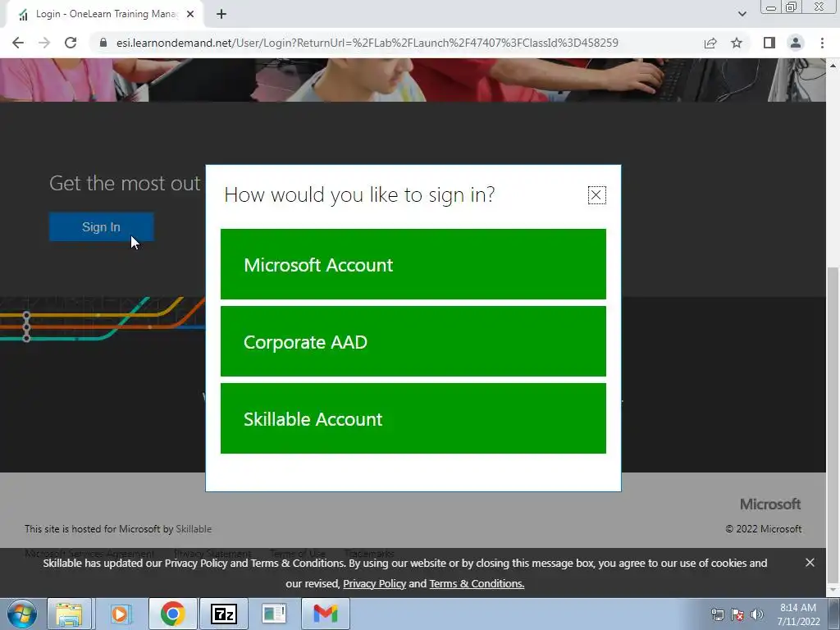Open Windows Start menu
This screenshot has width=840, height=630.
[22, 614]
